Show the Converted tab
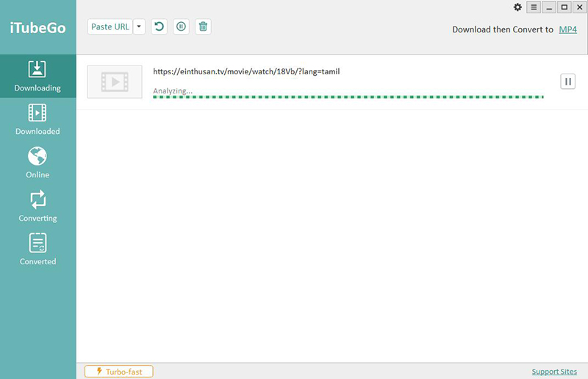This screenshot has width=588, height=379. [x=38, y=249]
